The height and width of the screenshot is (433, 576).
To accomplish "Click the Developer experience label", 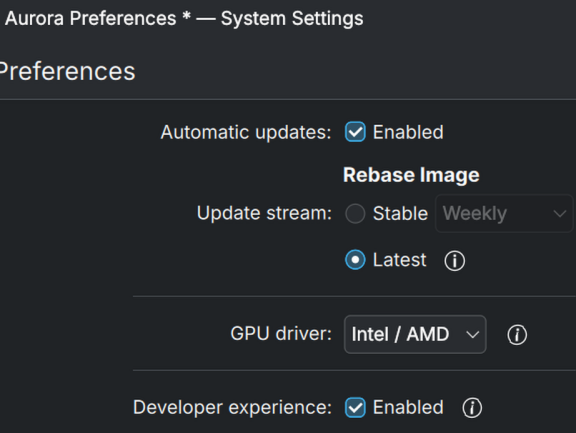I will 232,407.
